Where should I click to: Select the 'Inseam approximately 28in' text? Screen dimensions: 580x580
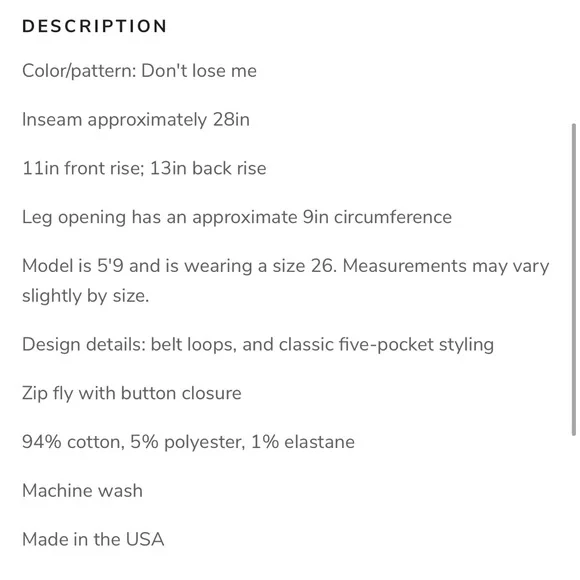[x=136, y=120]
